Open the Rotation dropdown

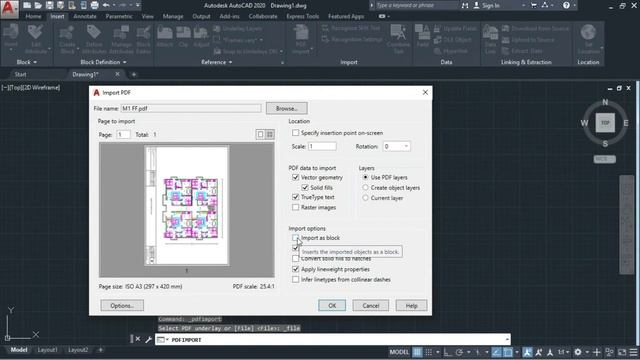tap(406, 146)
